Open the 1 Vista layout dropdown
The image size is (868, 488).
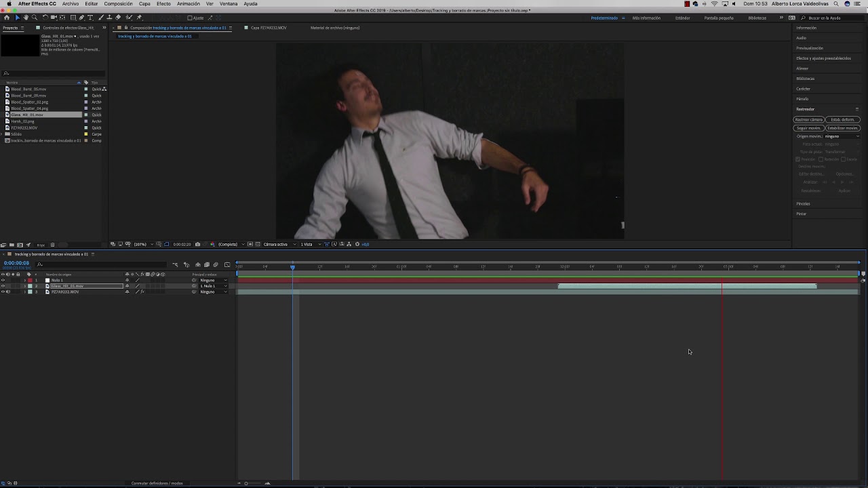pyautogui.click(x=310, y=244)
